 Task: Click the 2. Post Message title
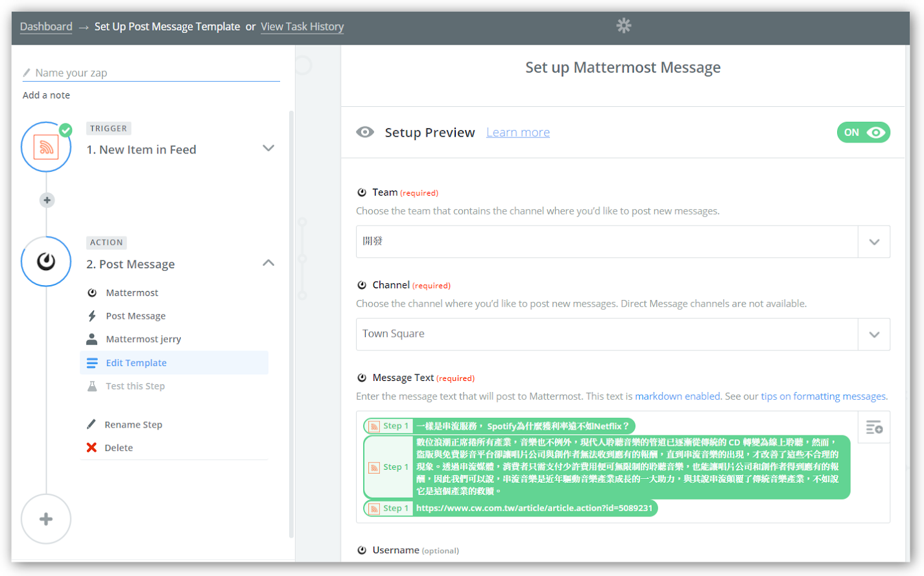(131, 264)
